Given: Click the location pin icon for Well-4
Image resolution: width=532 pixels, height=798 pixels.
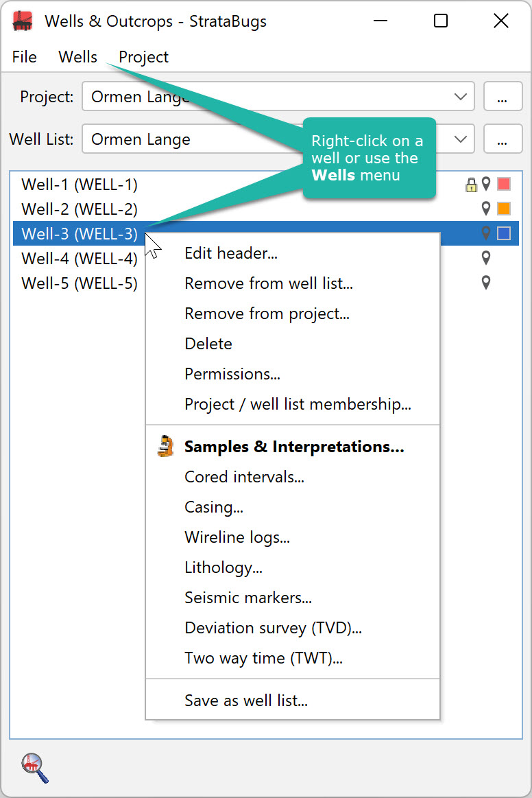Looking at the screenshot, I should click(486, 258).
